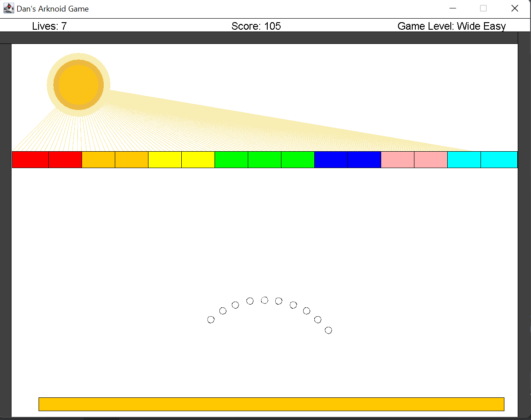
Task: Click the sun graphic in the corner
Action: [78, 83]
